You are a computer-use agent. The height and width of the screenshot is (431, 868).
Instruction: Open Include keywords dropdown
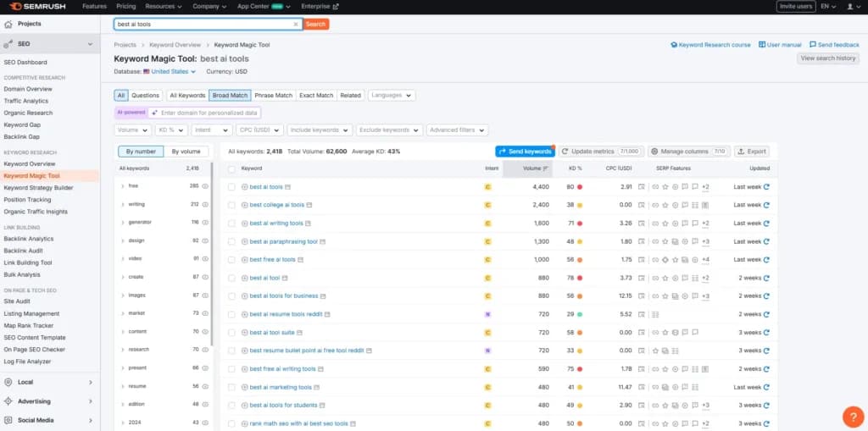pos(320,130)
